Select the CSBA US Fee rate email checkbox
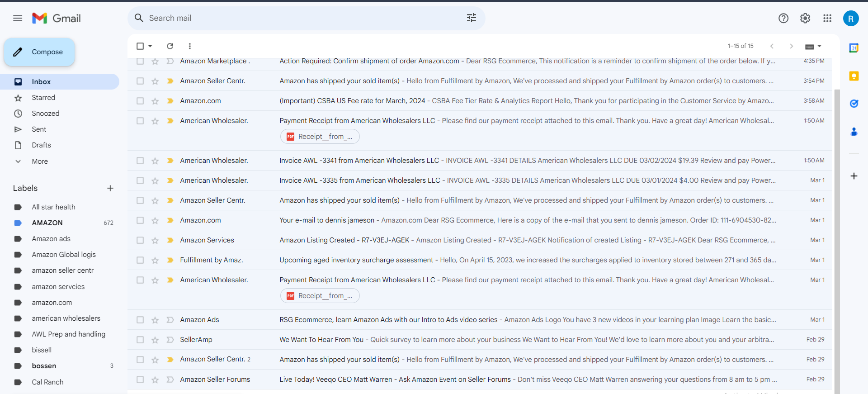 point(140,101)
